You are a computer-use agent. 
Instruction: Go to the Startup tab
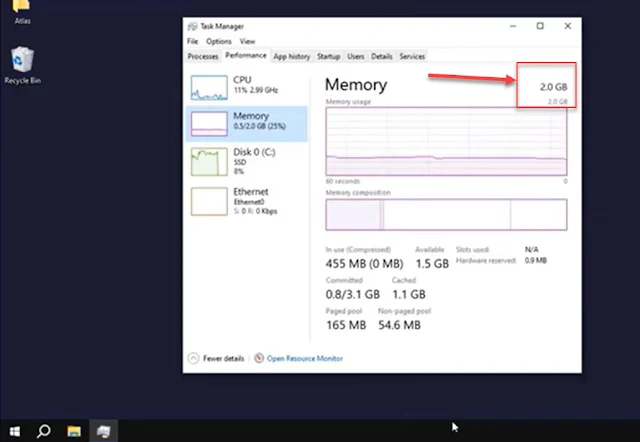coord(329,56)
